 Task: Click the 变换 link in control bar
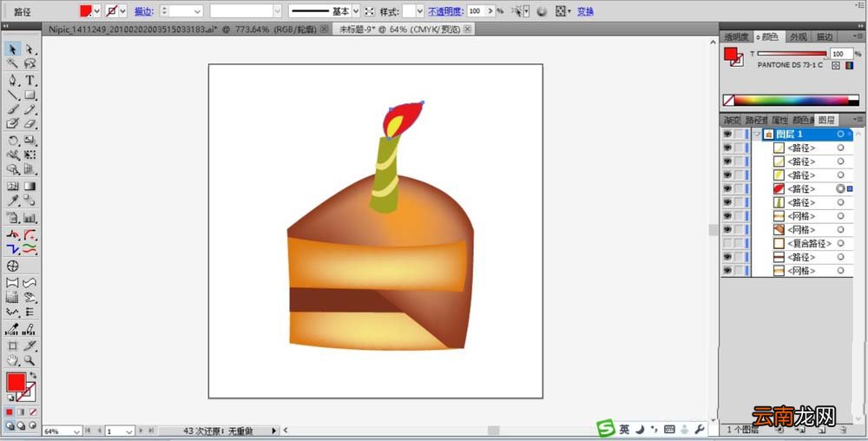tap(585, 11)
